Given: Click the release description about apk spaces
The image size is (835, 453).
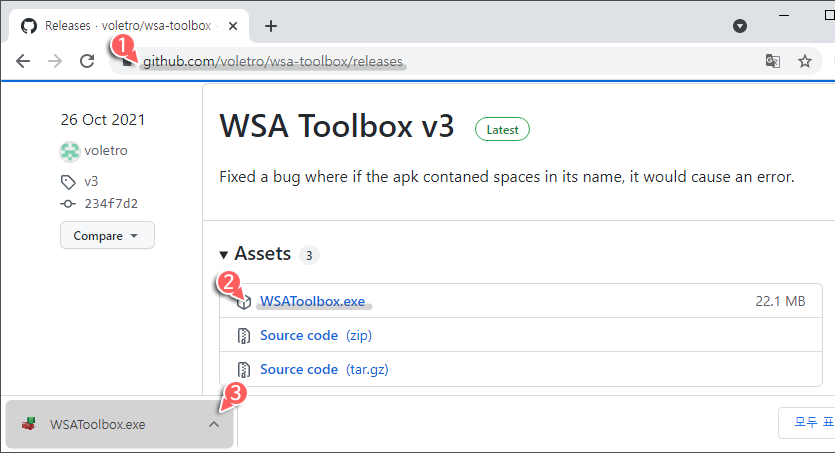Looking at the screenshot, I should pyautogui.click(x=506, y=177).
